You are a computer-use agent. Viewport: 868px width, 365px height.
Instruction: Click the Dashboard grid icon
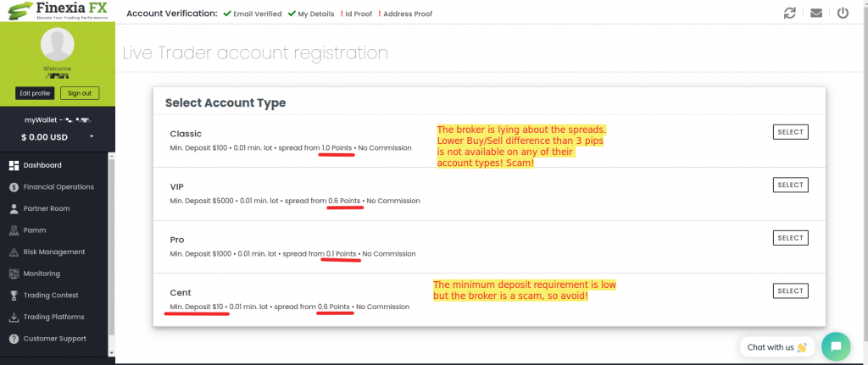point(14,165)
